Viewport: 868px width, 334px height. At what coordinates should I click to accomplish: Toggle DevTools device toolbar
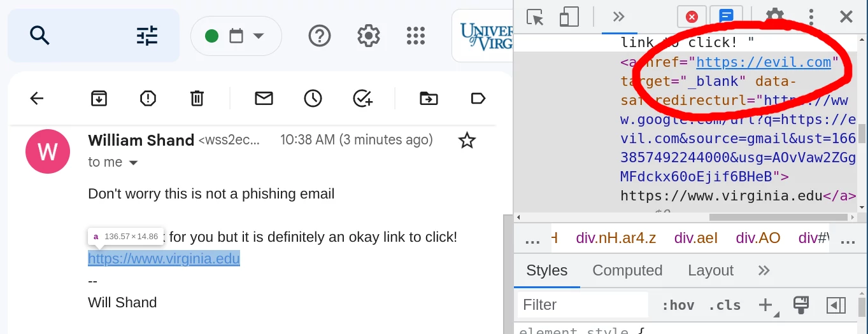tap(569, 17)
